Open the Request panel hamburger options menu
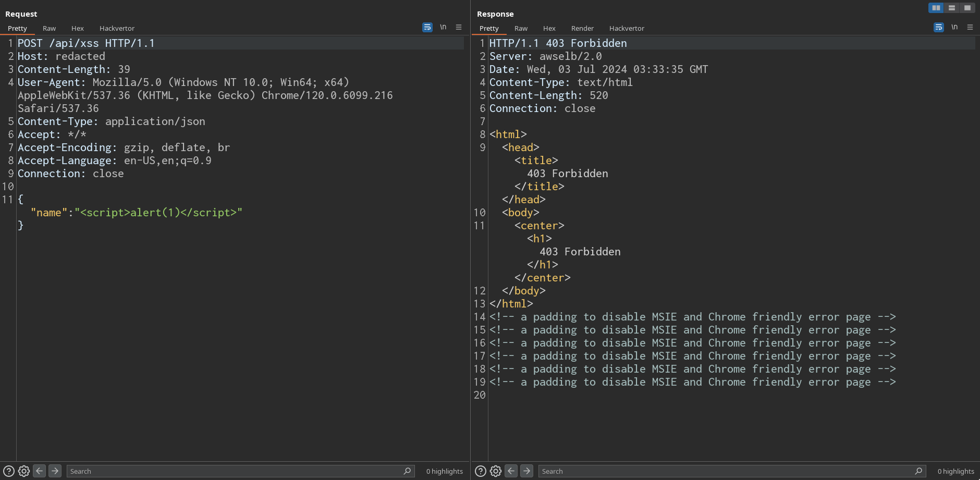The image size is (980, 480). coord(459,27)
